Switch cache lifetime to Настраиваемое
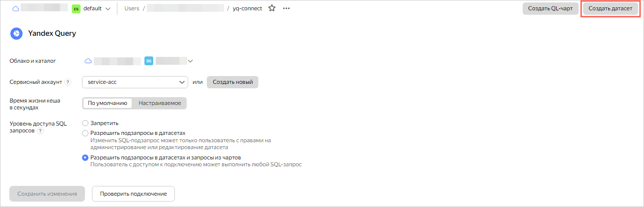This screenshot has width=644, height=207. [x=160, y=103]
